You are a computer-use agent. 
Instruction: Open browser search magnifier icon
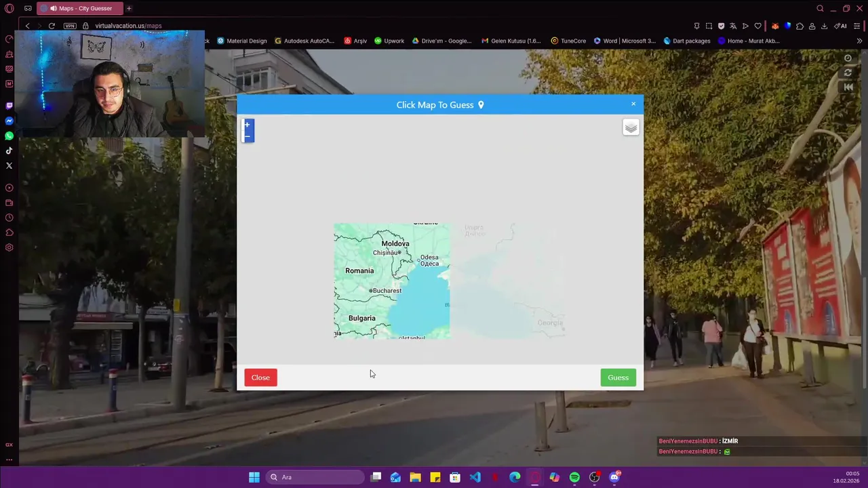click(820, 8)
